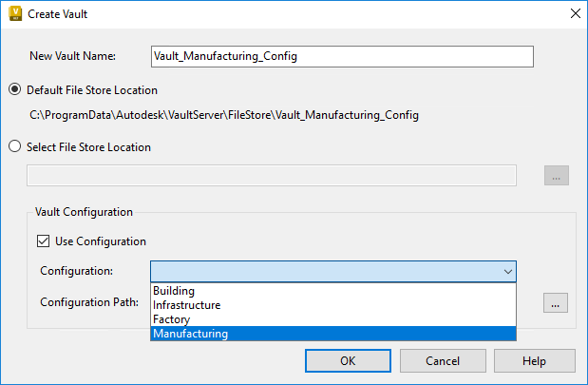The height and width of the screenshot is (385, 588).
Task: Click the Configuration Path label
Action: (89, 303)
